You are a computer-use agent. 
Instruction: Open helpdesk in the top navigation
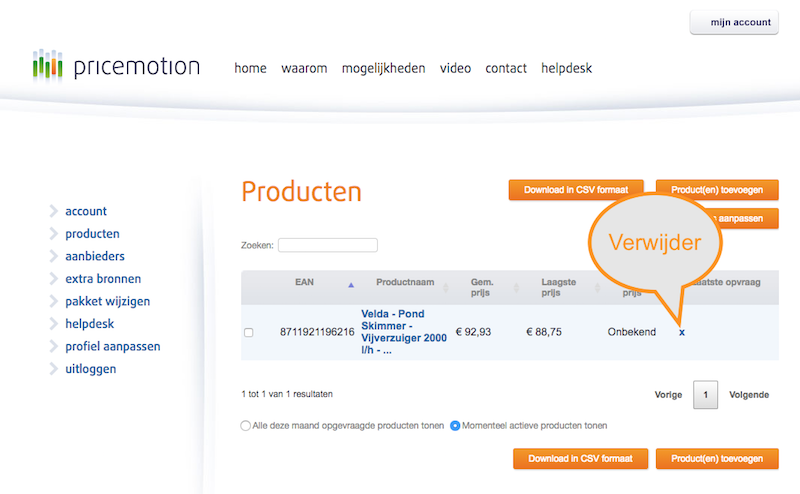(566, 68)
